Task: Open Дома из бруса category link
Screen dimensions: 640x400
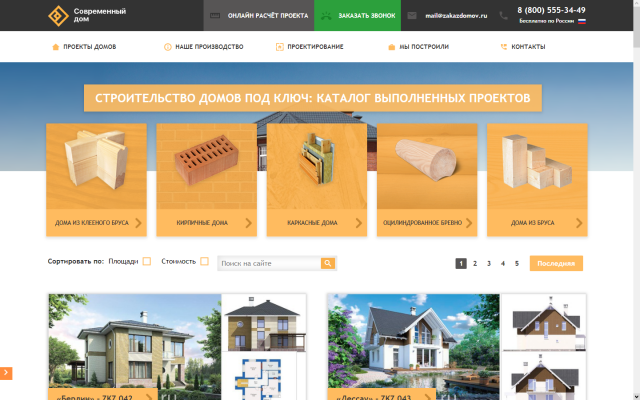Action: (x=533, y=223)
